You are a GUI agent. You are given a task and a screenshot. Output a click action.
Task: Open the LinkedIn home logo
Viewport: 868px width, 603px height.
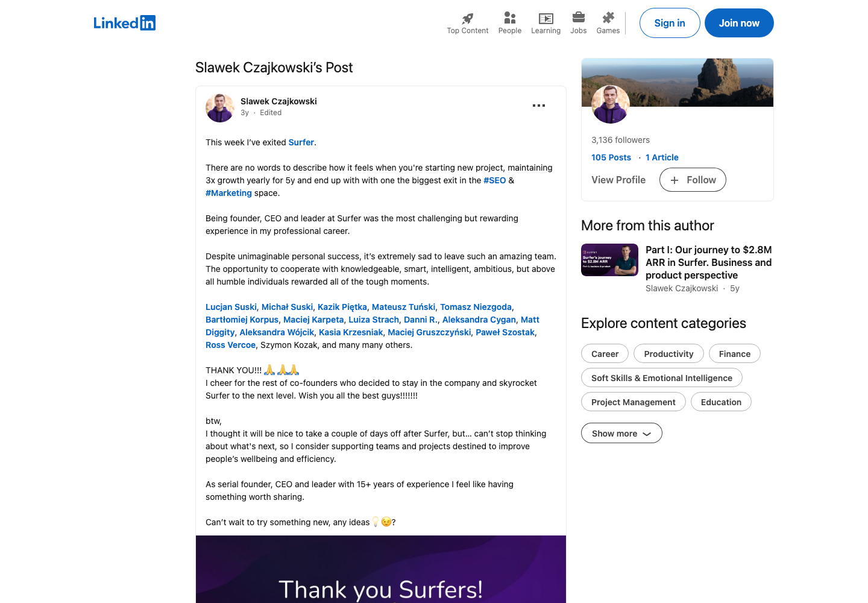[x=124, y=23]
